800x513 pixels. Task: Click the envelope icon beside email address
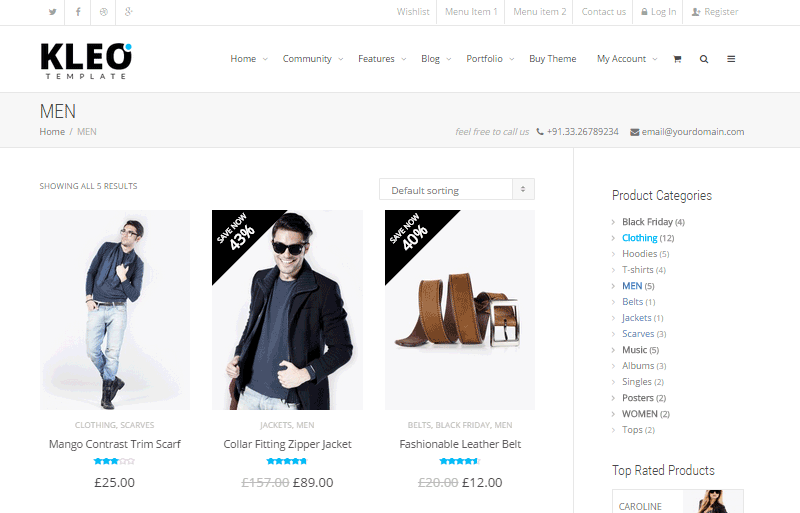[635, 132]
